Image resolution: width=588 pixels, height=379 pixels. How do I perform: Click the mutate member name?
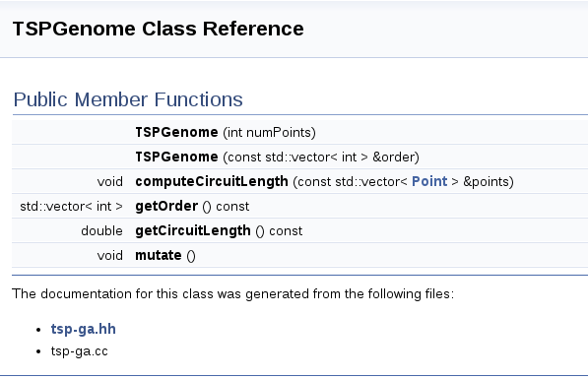pyautogui.click(x=159, y=255)
